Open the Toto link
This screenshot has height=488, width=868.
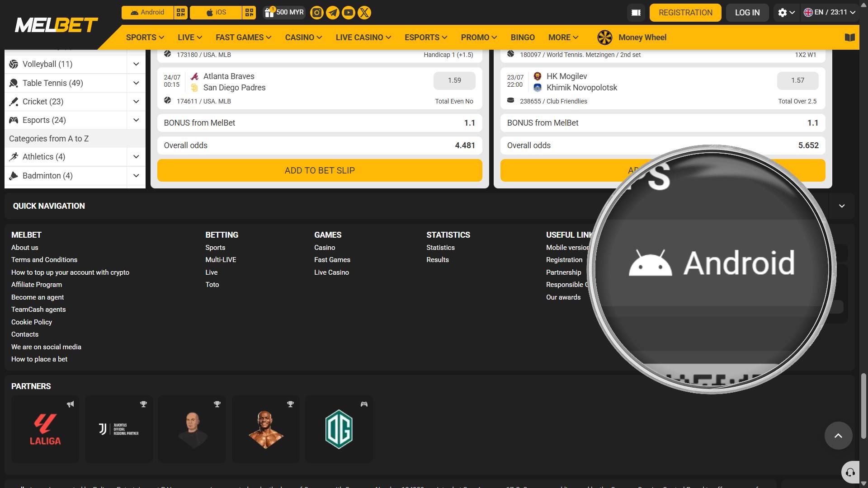pyautogui.click(x=212, y=285)
